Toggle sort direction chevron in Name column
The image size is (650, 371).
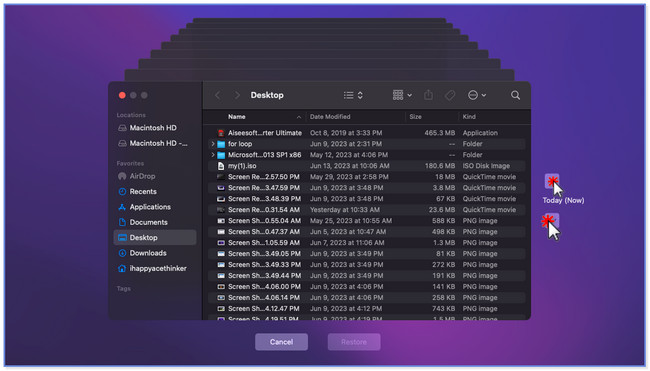[x=299, y=117]
